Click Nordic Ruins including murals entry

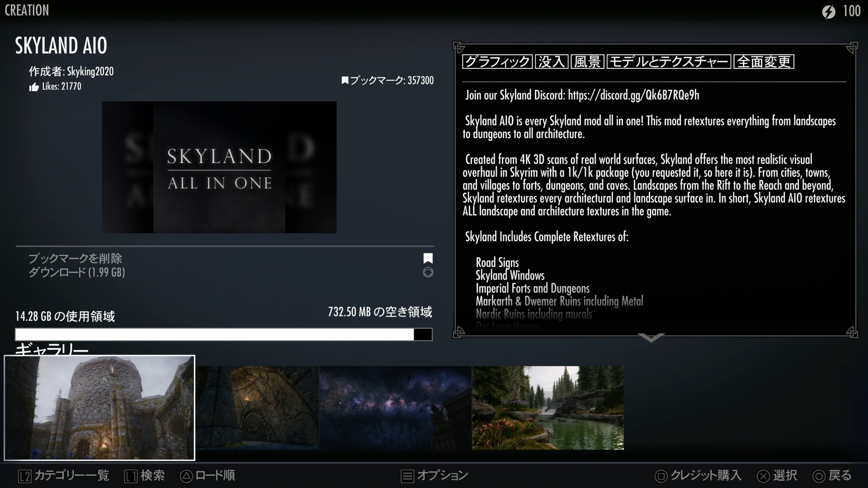534,314
